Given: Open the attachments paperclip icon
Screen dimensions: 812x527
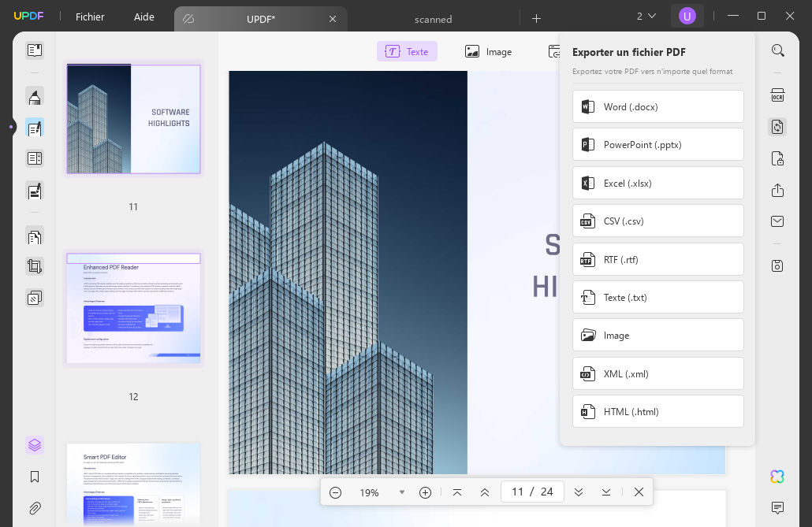Looking at the screenshot, I should (35, 508).
